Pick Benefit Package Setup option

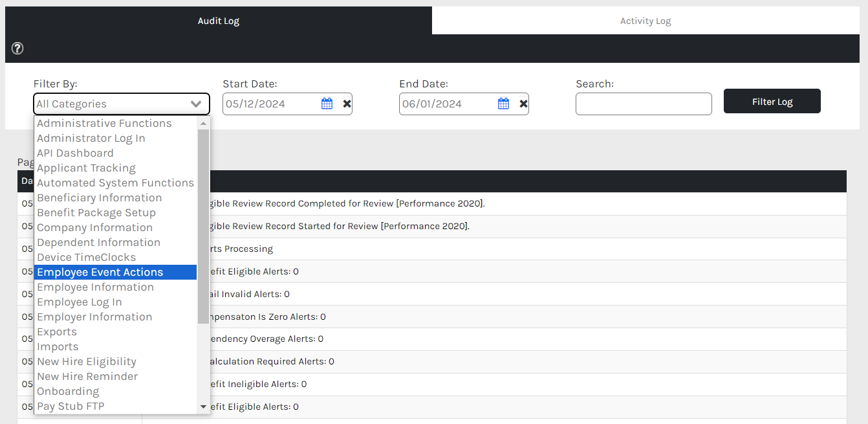coord(116,212)
